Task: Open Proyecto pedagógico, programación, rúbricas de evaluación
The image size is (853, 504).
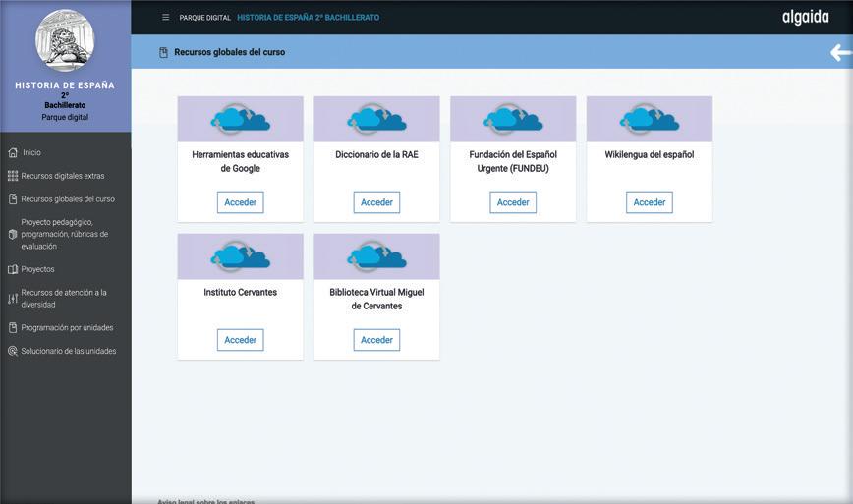Action: point(65,235)
